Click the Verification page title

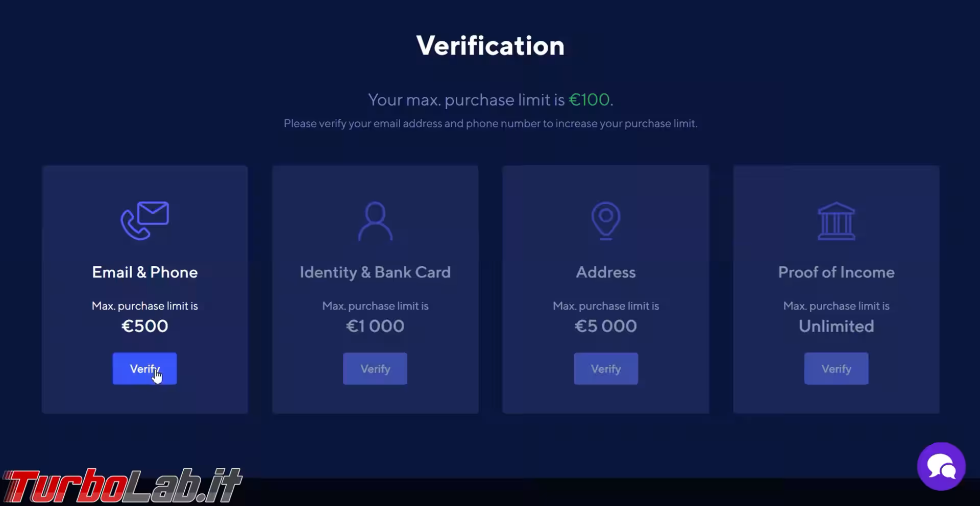tap(490, 45)
